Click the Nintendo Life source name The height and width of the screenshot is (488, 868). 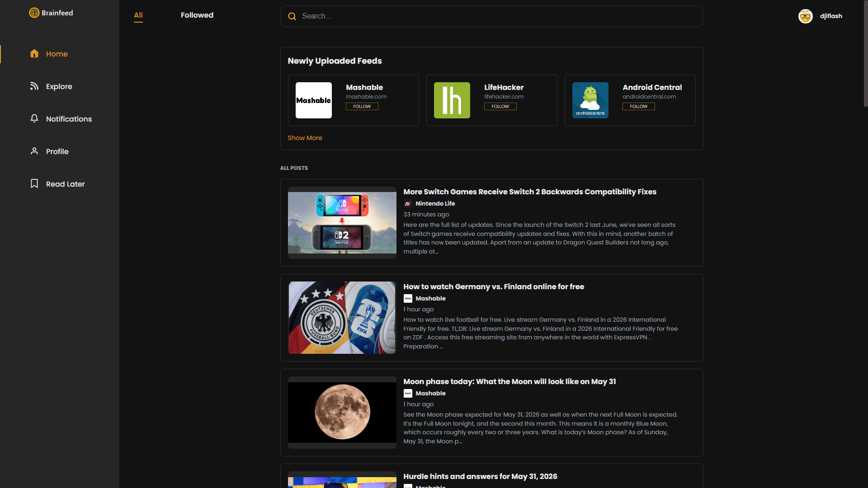pyautogui.click(x=435, y=204)
